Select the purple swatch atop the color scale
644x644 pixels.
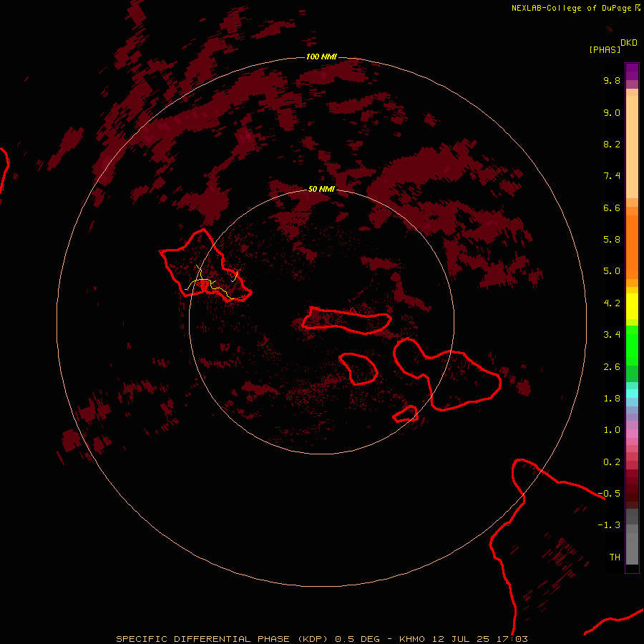(632, 72)
